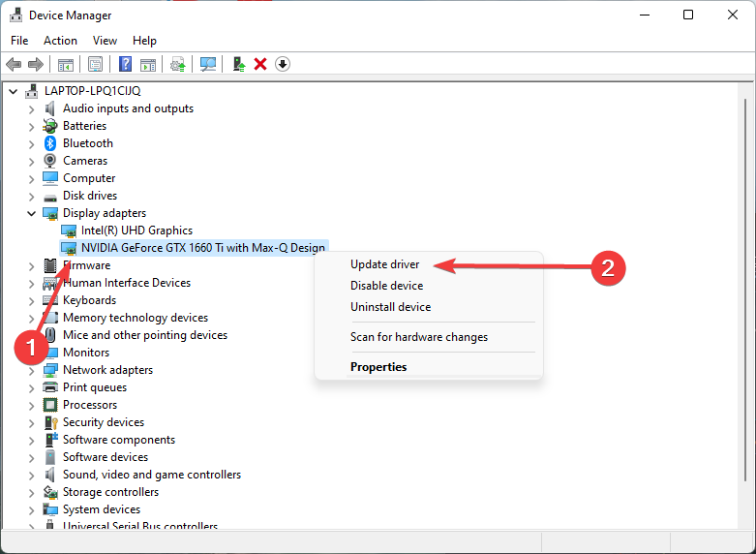The width and height of the screenshot is (756, 554).
Task: Choose Scan for hardware changes in context menu
Action: [x=419, y=337]
